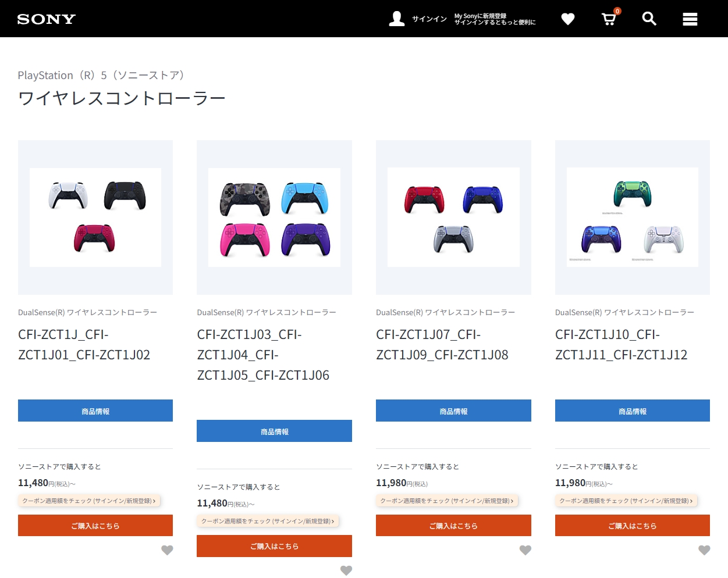Expand coupon check for first controller product
Screen dimensions: 728x578
pos(89,501)
